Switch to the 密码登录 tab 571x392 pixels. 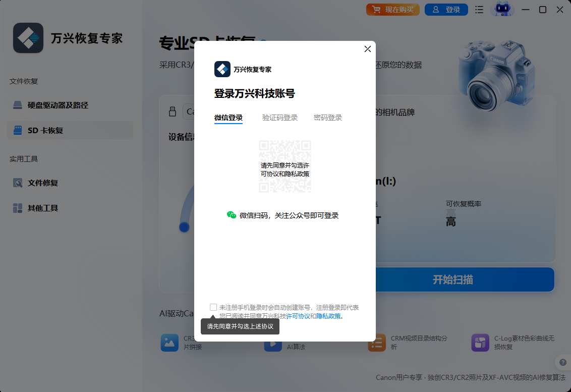click(327, 117)
